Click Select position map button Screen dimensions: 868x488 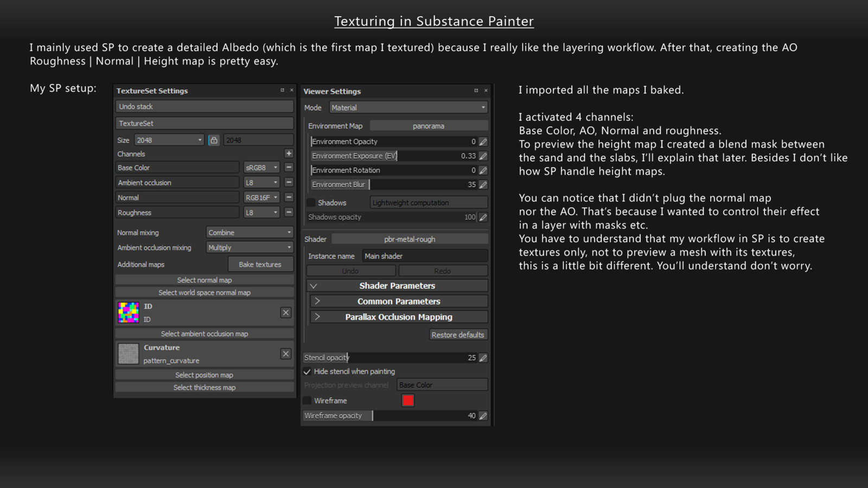[x=205, y=375]
